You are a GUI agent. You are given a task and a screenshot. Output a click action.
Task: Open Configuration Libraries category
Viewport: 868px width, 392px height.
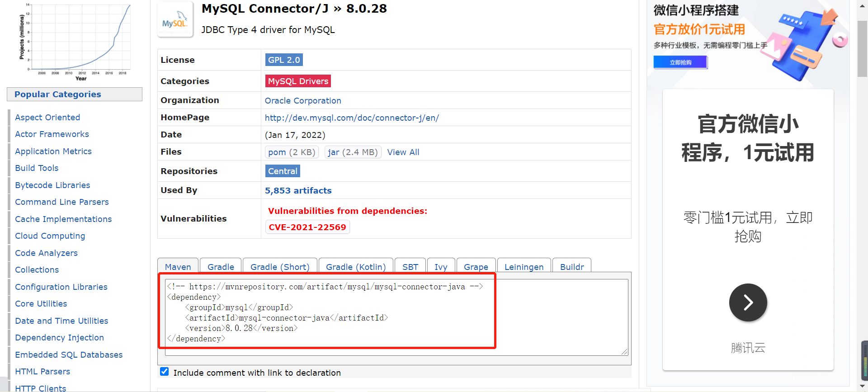tap(61, 287)
